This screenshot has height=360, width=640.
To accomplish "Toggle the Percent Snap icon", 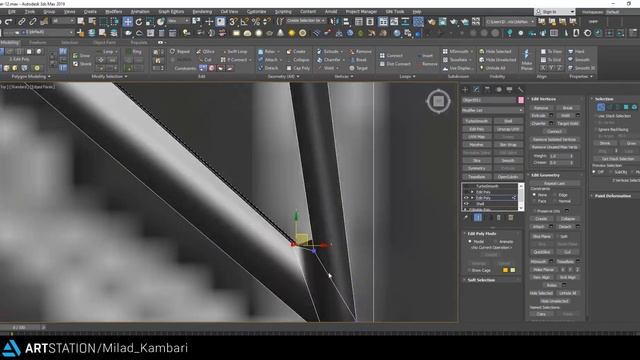I will click(x=256, y=22).
